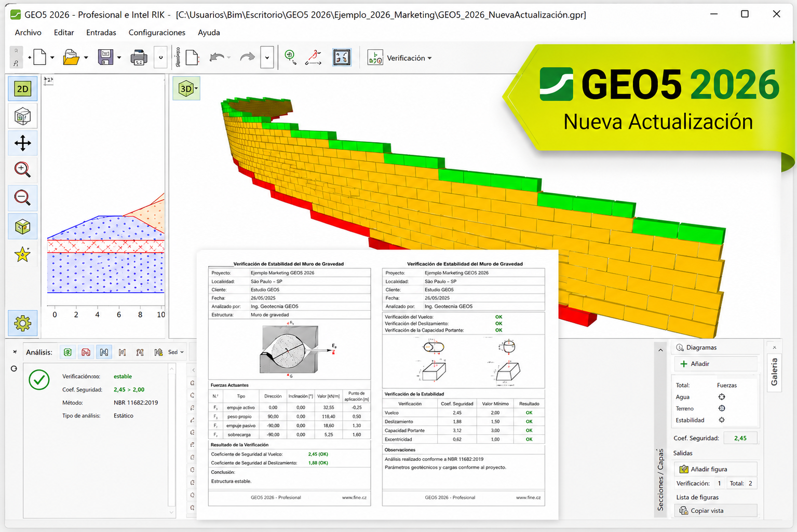Open the Galeria side tab
The image size is (797, 532).
click(774, 372)
